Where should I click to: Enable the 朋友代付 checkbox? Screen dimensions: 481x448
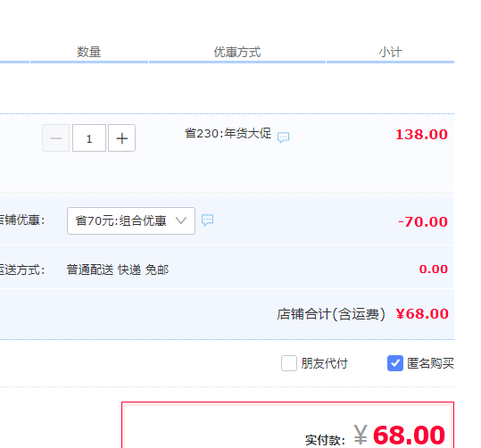pyautogui.click(x=289, y=363)
